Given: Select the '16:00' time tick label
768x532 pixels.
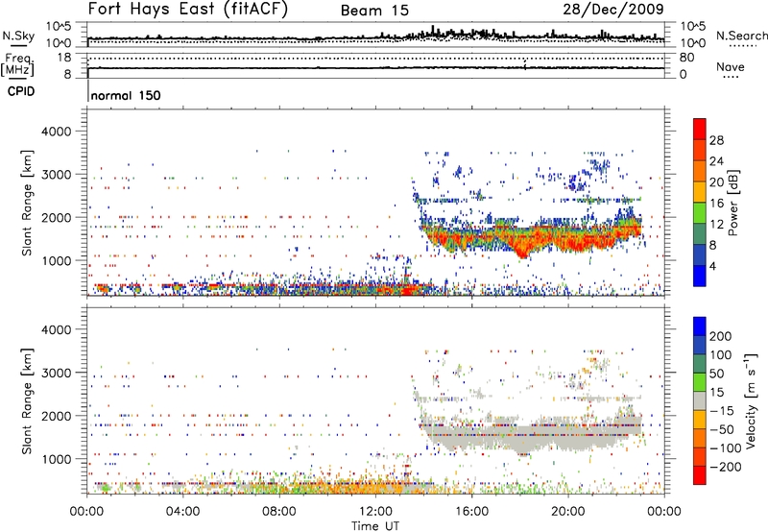Looking at the screenshot, I should [x=471, y=512].
